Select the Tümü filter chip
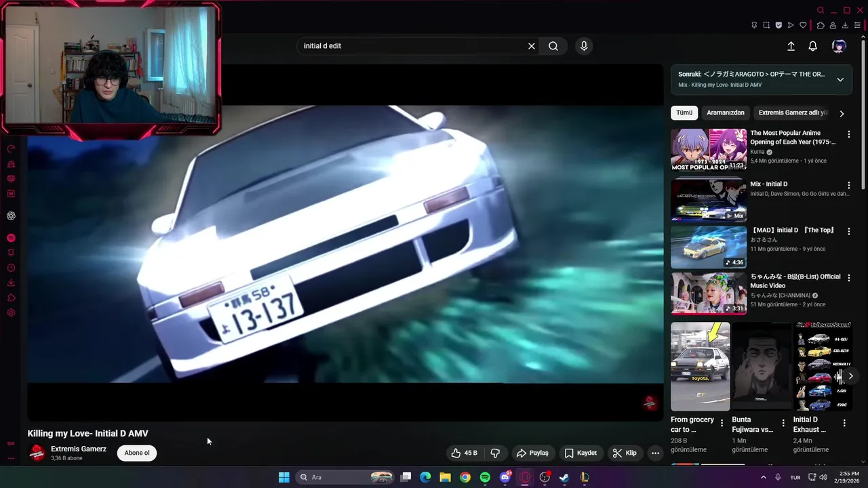This screenshot has width=868, height=488. [684, 113]
